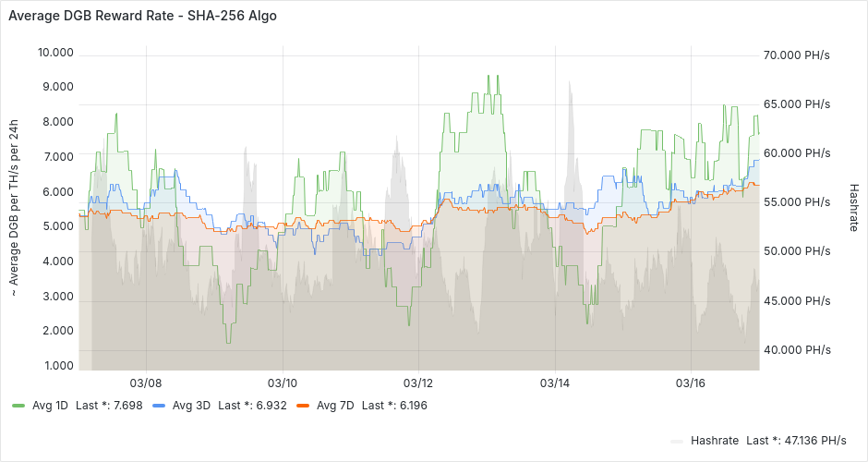Screen dimensions: 868x462
Task: Click the 03/16 x-axis date label
Action: [691, 383]
